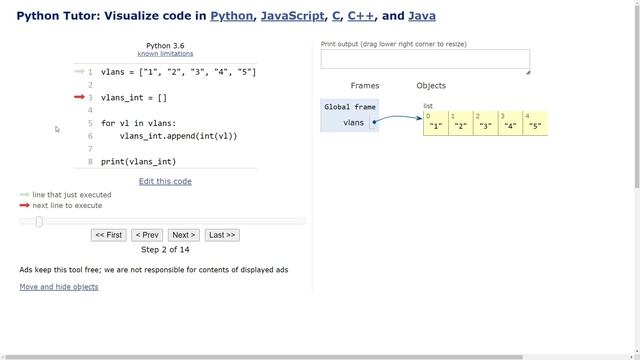Screen dimensions: 640x360
Task: Click list element "5" at index 4
Action: point(535,123)
